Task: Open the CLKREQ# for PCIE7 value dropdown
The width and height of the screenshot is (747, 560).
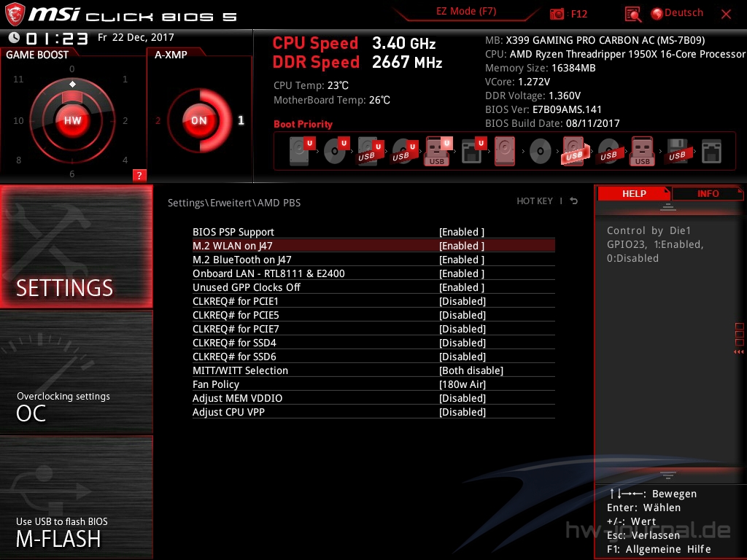Action: (462, 329)
